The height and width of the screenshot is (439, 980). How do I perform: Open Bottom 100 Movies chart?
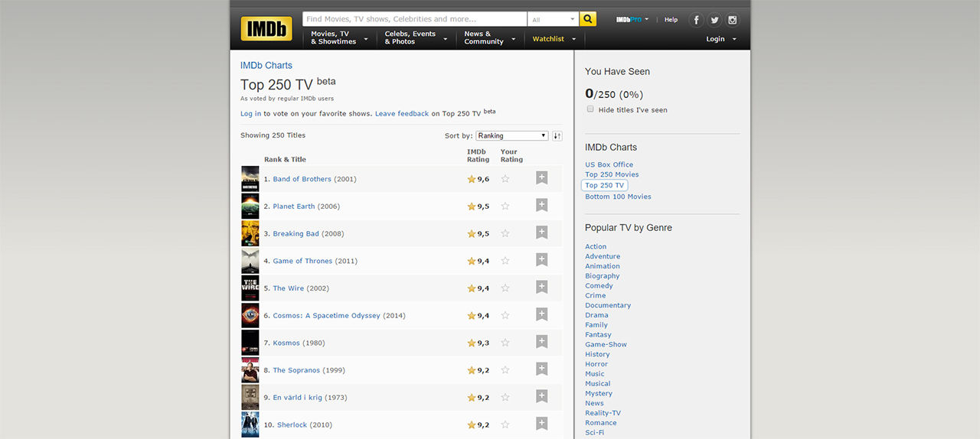(618, 197)
